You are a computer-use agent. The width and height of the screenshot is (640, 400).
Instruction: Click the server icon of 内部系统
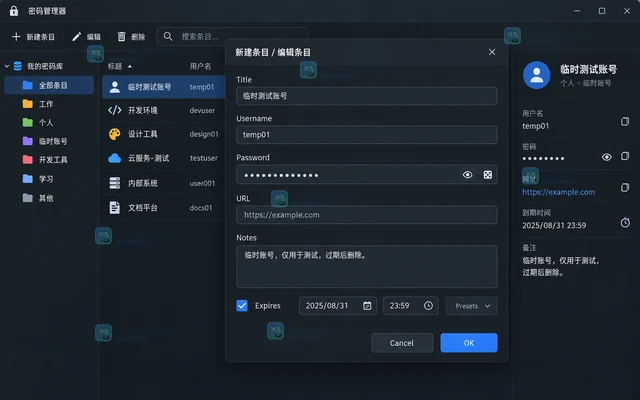click(x=115, y=183)
